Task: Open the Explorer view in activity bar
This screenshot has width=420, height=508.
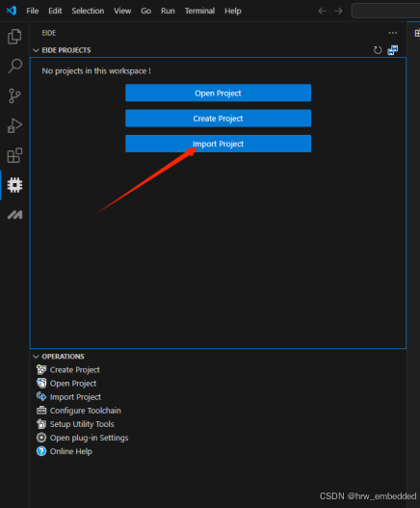Action: click(14, 37)
